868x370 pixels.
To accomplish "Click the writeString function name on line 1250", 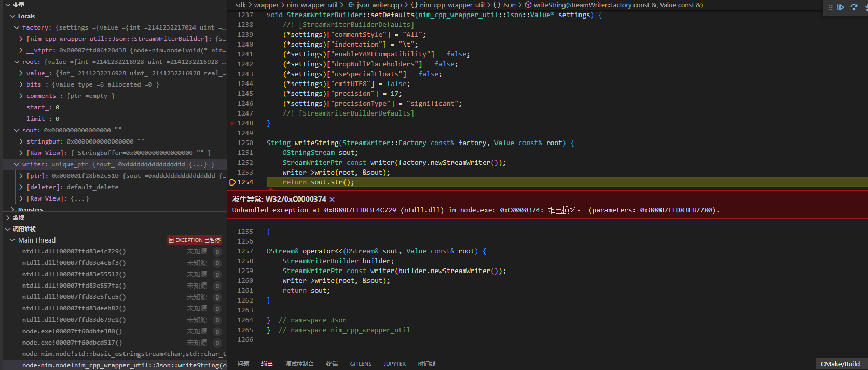I will click(x=316, y=143).
